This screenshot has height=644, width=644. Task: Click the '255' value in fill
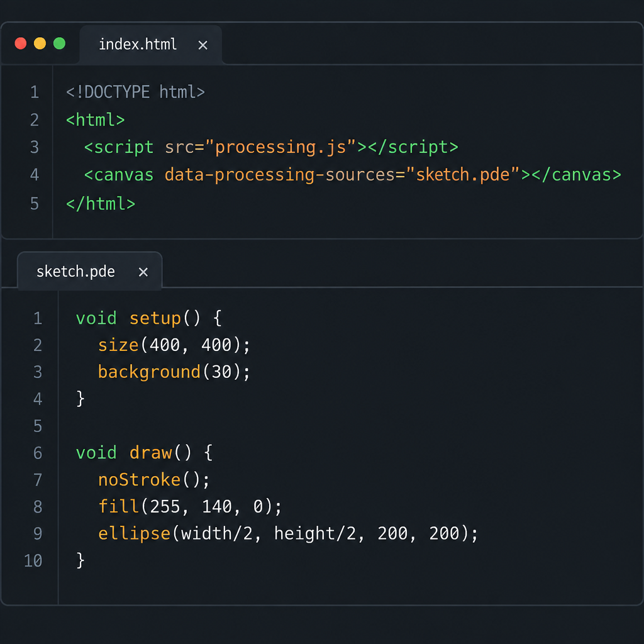165,507
